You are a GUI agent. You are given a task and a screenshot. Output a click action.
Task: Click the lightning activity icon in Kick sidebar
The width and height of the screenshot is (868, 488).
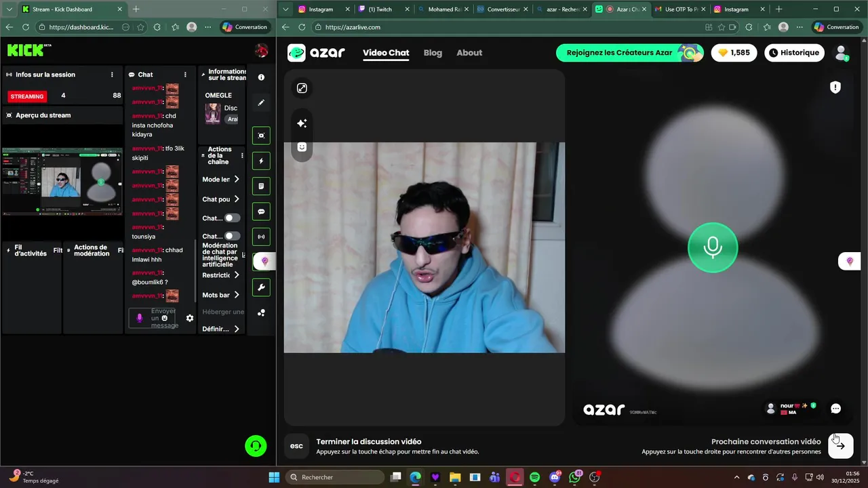(261, 161)
